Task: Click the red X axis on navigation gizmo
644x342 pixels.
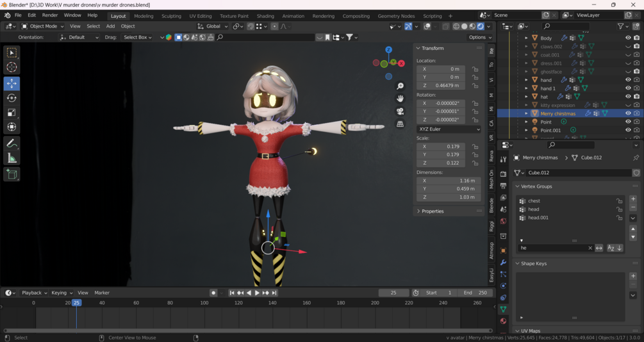Action: coord(401,63)
